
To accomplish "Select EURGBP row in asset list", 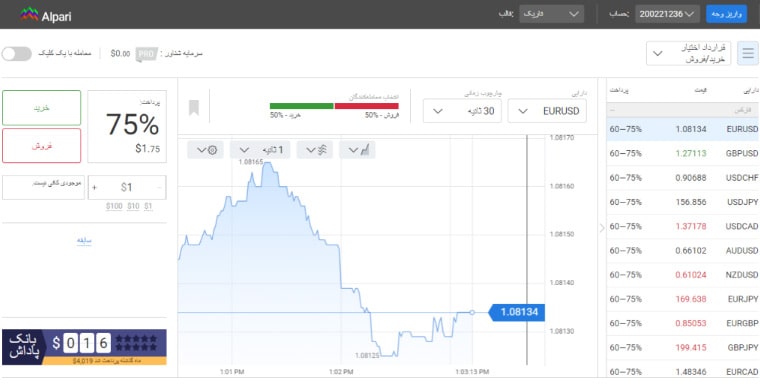I will [x=683, y=323].
